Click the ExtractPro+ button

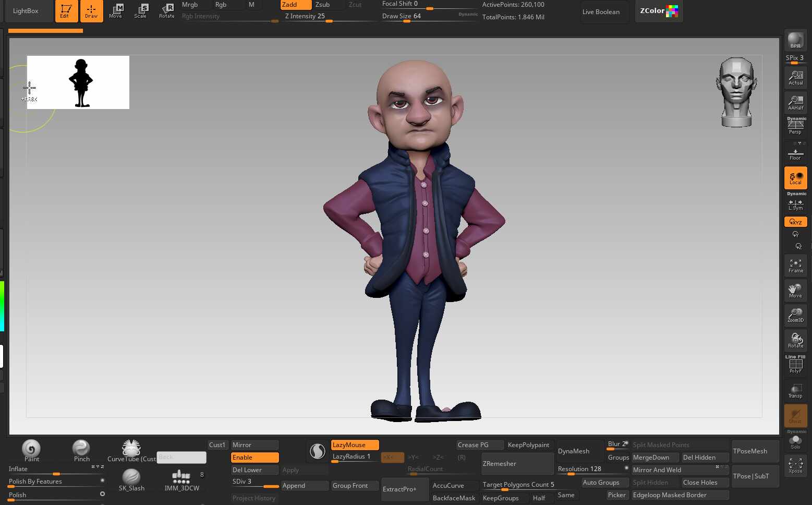pyautogui.click(x=405, y=489)
